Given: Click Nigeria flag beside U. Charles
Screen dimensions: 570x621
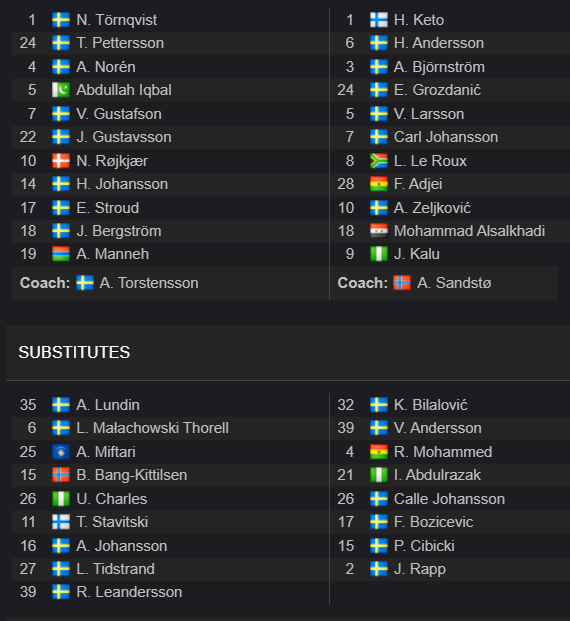Looking at the screenshot, I should pos(61,499).
